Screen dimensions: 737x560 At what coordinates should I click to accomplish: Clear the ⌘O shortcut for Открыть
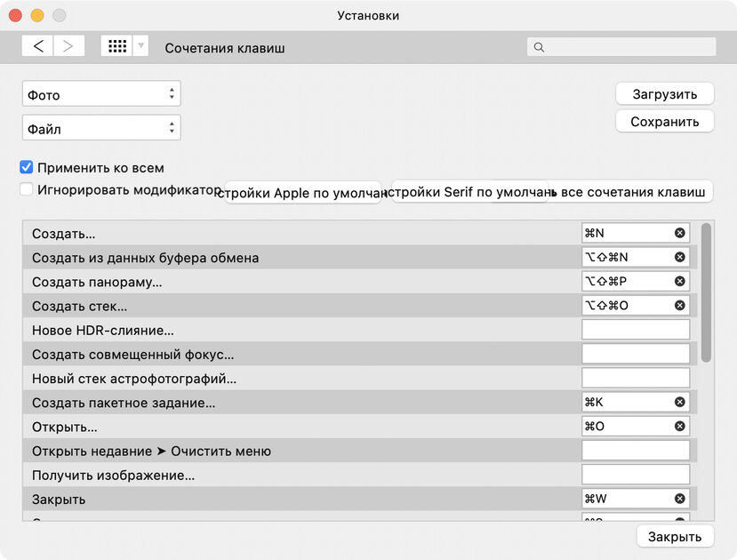(x=679, y=426)
